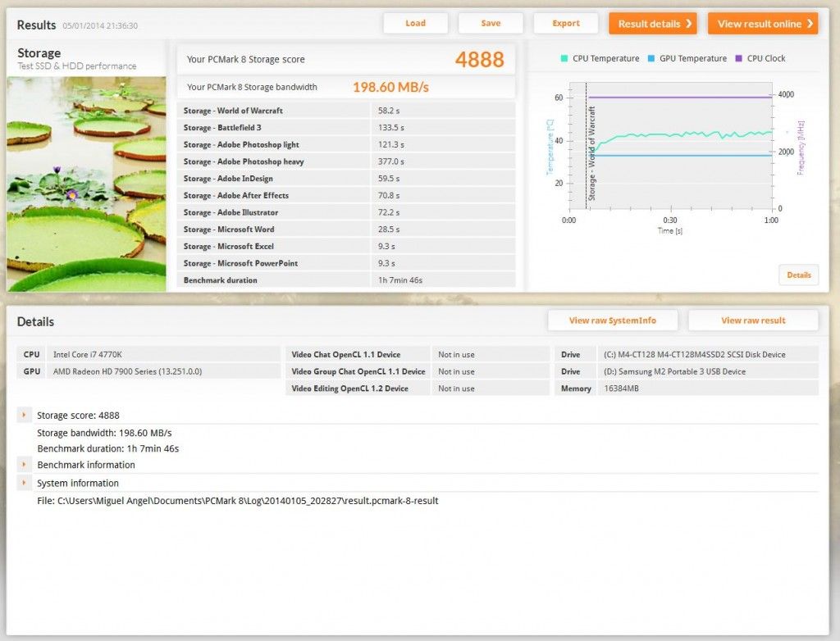Select the Storage - World of Warcraft row
The height and width of the screenshot is (641, 840).
pyautogui.click(x=346, y=111)
